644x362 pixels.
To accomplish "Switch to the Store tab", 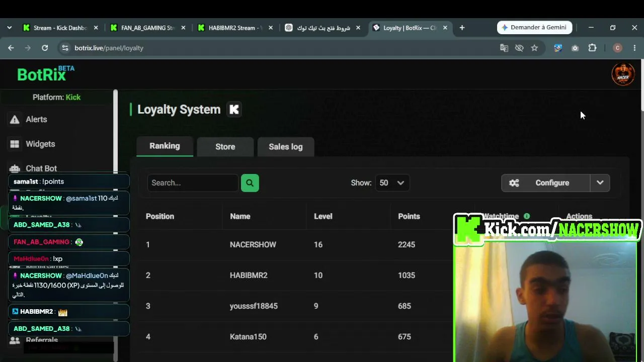I will [225, 146].
